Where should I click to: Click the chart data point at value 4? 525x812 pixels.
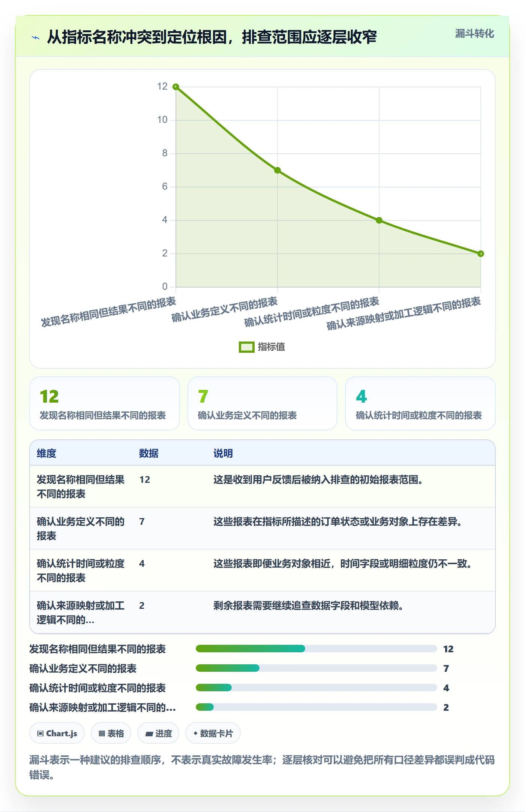pos(379,220)
